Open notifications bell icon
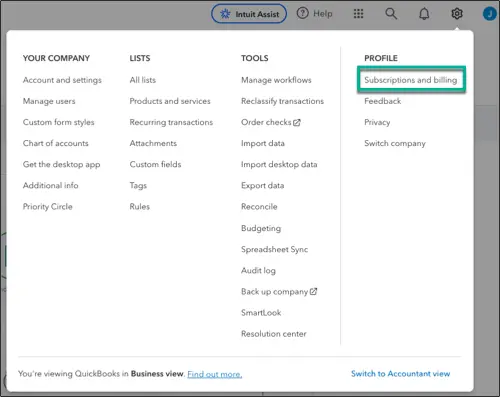Screen dimensions: 500x397 424,14
